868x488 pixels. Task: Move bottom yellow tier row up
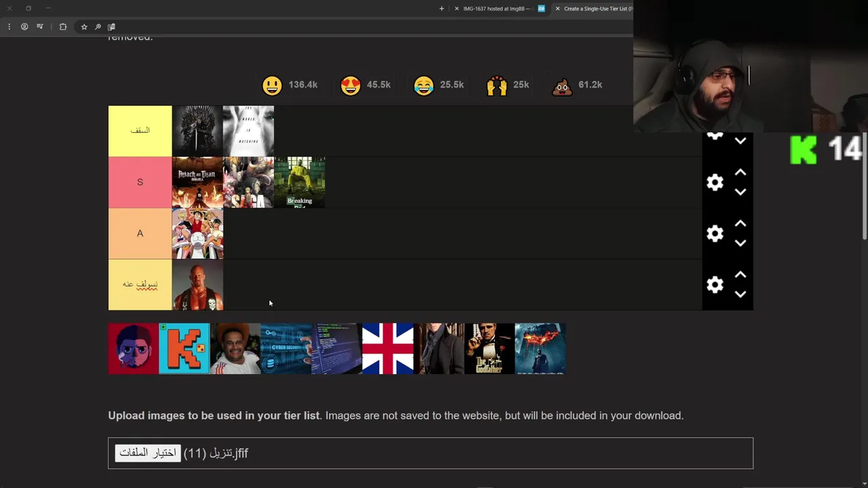click(x=741, y=274)
